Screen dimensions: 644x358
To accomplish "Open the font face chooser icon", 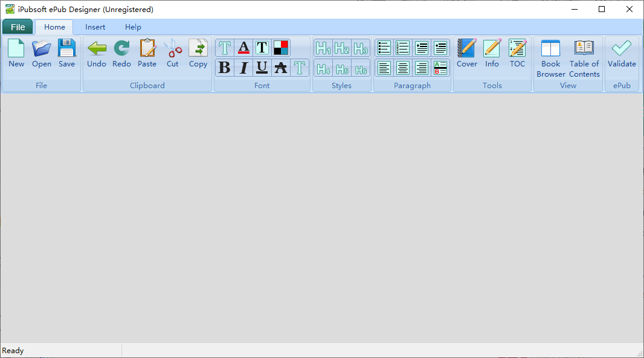I will (225, 48).
